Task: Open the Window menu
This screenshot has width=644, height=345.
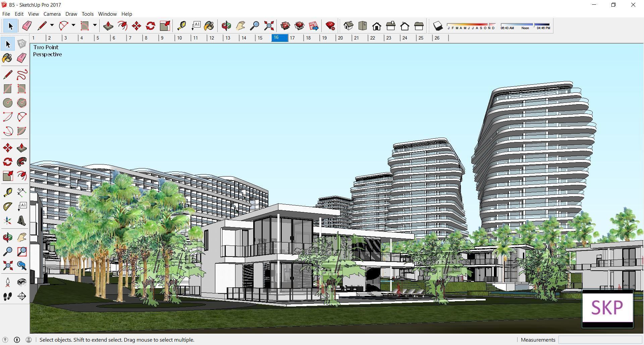Action: 107,14
